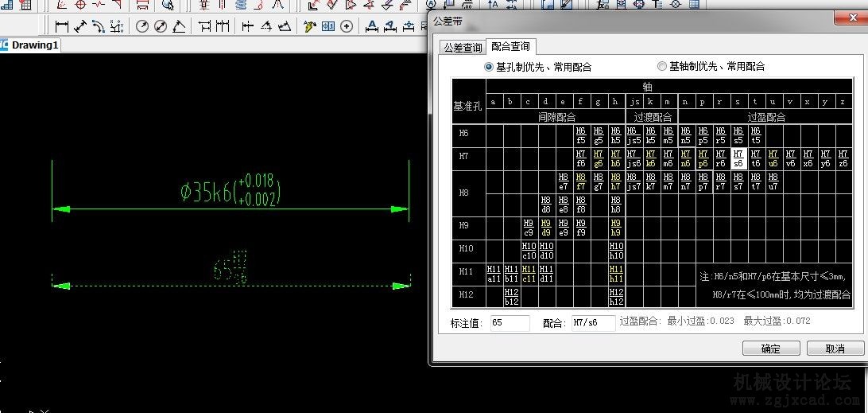Select shaft-basis preferred fits radio button

tap(662, 67)
